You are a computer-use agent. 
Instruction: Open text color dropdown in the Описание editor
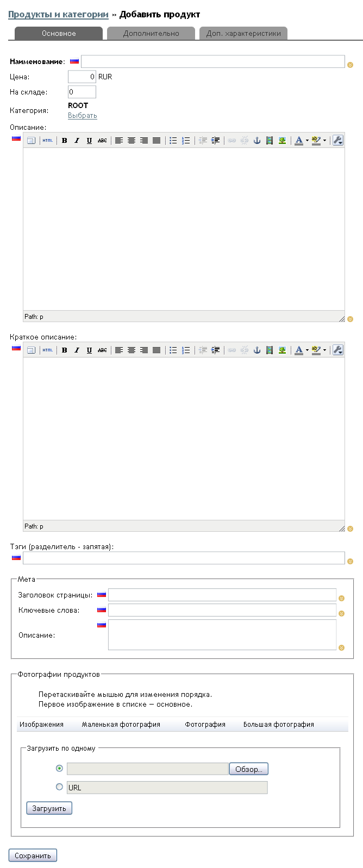click(307, 141)
